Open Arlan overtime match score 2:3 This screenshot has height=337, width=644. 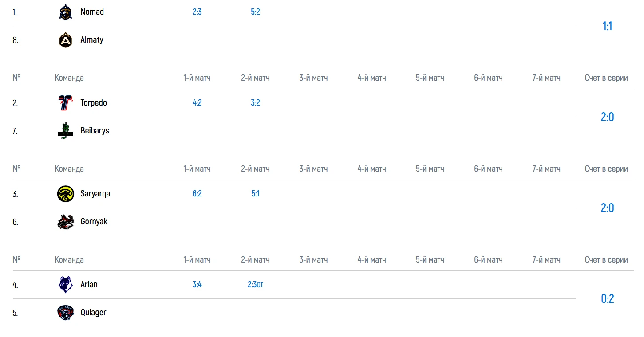[x=253, y=285]
